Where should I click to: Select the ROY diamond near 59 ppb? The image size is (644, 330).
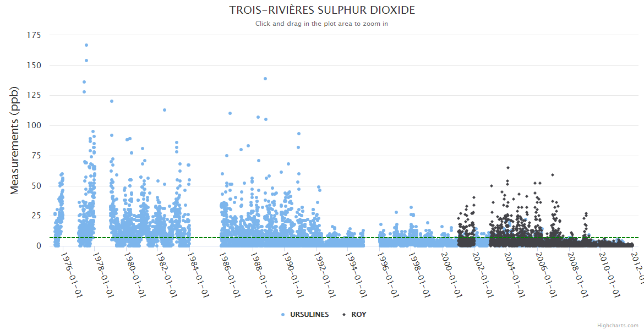(553, 175)
